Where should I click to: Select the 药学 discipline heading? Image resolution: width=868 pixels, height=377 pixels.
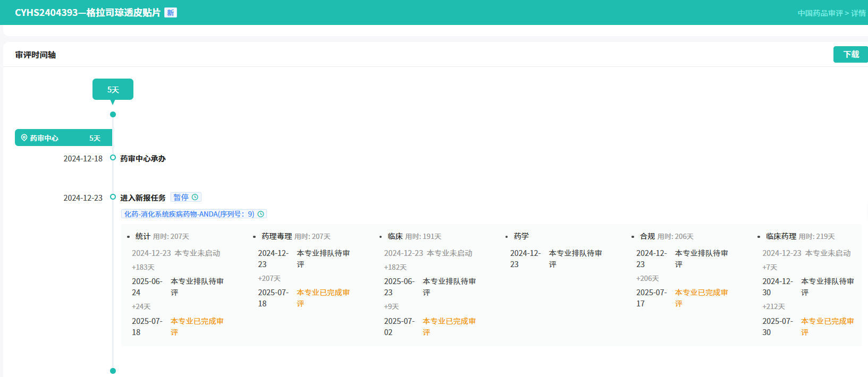coord(521,236)
